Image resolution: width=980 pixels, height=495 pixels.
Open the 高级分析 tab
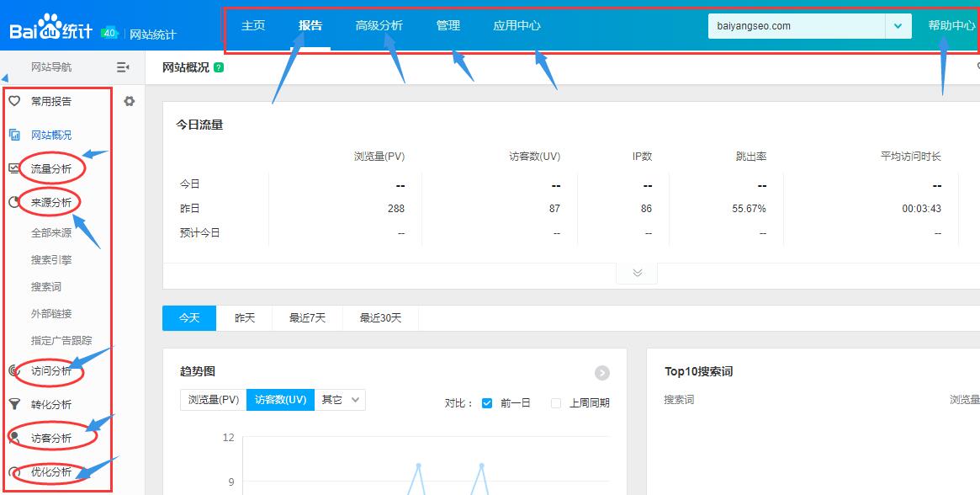(379, 25)
